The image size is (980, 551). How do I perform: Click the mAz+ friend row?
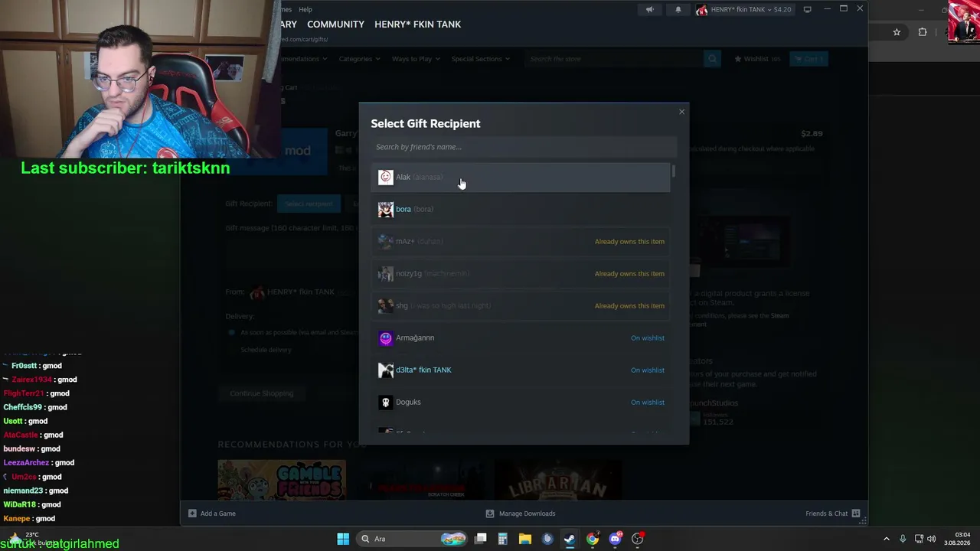pos(521,241)
